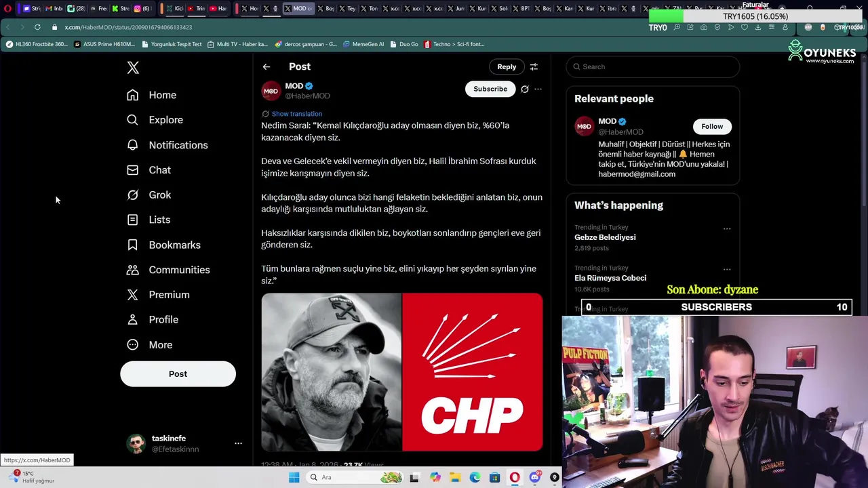Open Notifications in the sidebar

[x=167, y=145]
